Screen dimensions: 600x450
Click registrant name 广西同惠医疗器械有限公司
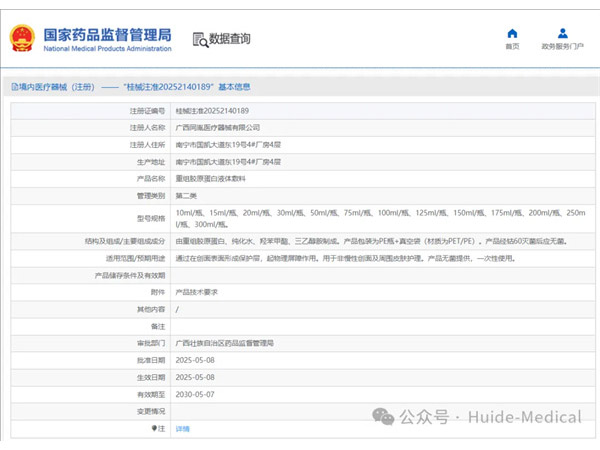217,128
